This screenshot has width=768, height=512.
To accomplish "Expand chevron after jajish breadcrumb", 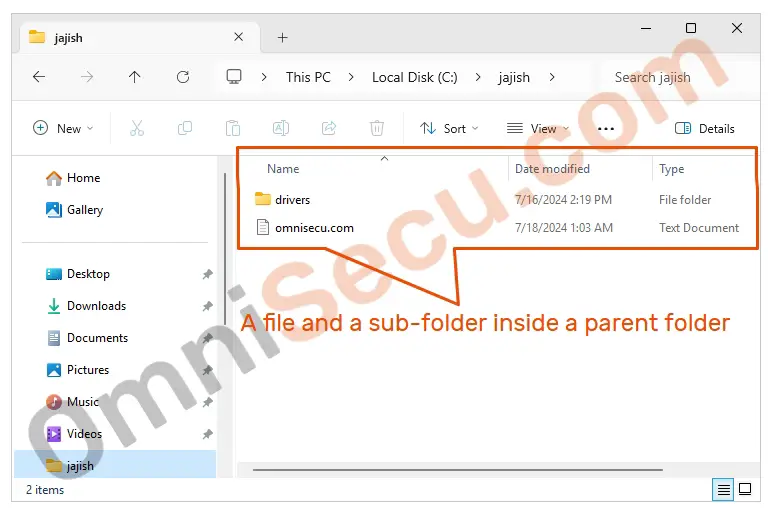I will [x=552, y=77].
